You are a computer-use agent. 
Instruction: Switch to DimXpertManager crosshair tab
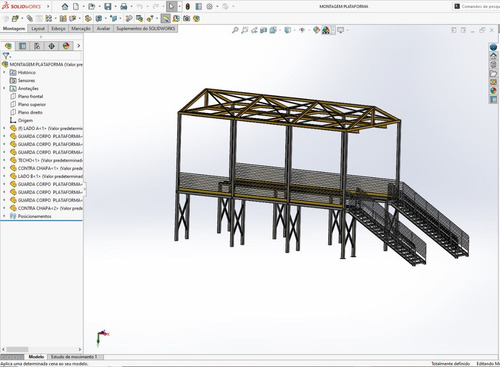pos(51,46)
